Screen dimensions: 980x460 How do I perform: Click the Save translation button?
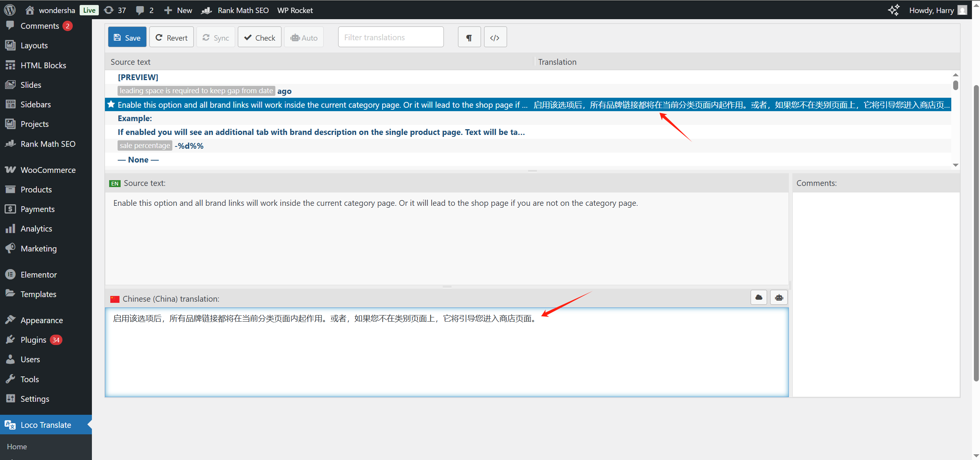coord(127,38)
